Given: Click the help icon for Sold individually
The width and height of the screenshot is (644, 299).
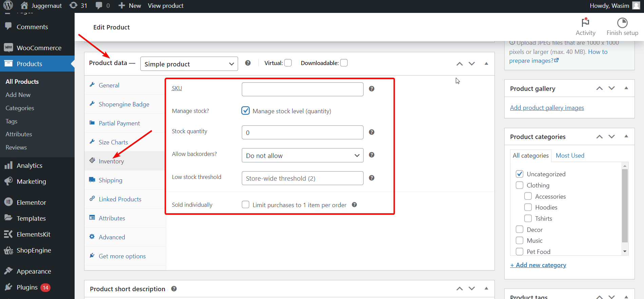Looking at the screenshot, I should point(354,205).
